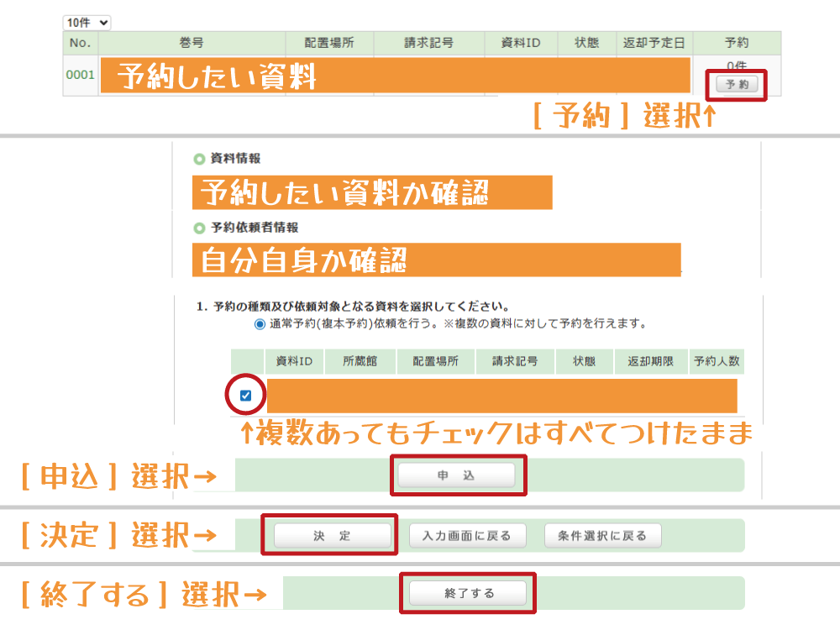840x630 pixels.
Task: Click the orange 予約したい資料 result row
Action: click(x=395, y=76)
